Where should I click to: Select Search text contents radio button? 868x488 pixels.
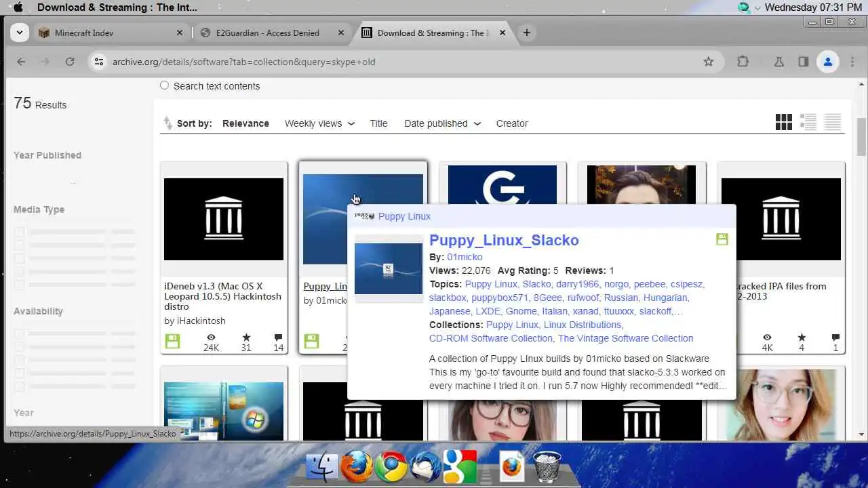164,85
